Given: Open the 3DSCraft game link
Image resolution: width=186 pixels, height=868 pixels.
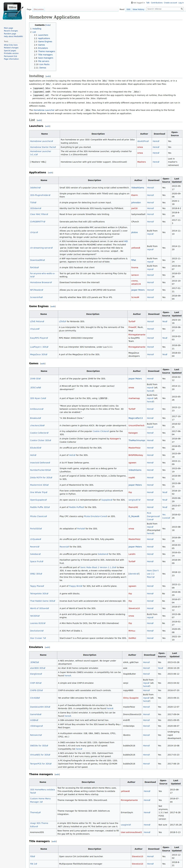Looking at the screenshot, I should (35, 388).
